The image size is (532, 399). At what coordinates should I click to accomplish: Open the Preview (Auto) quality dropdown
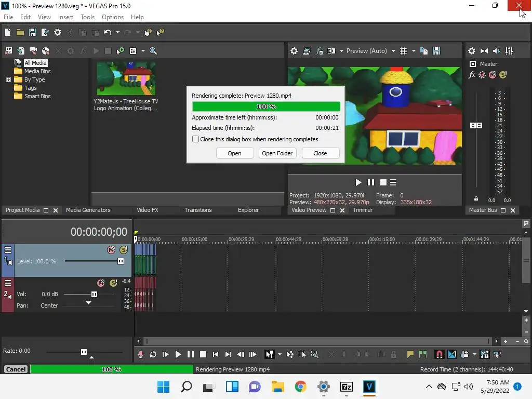(393, 51)
